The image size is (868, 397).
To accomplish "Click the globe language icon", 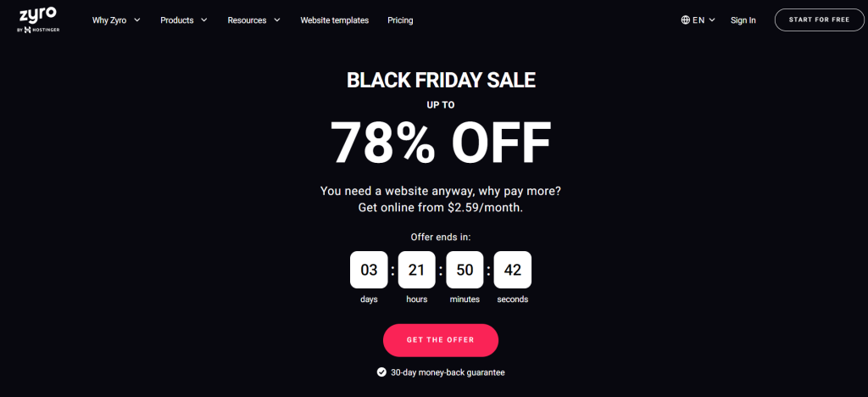I will [x=685, y=20].
